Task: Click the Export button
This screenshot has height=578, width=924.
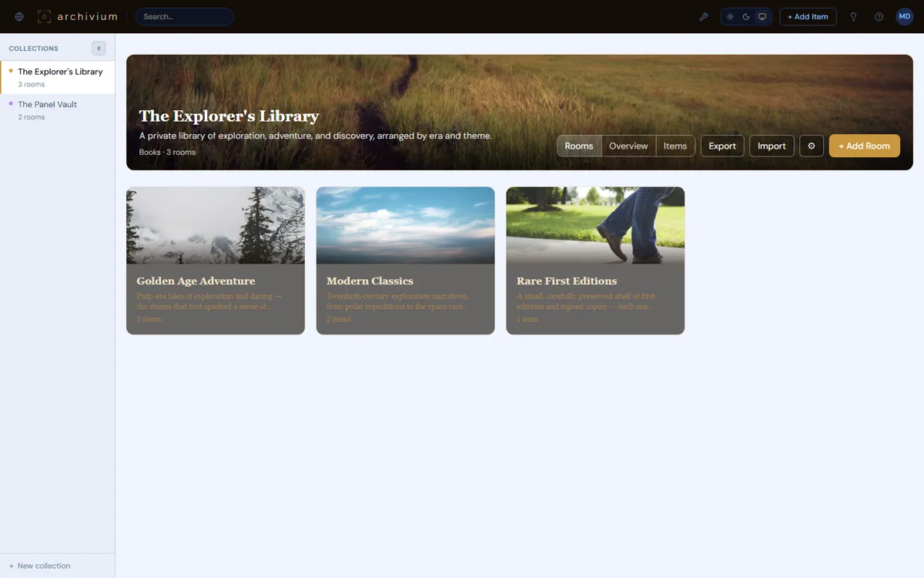Action: point(722,146)
